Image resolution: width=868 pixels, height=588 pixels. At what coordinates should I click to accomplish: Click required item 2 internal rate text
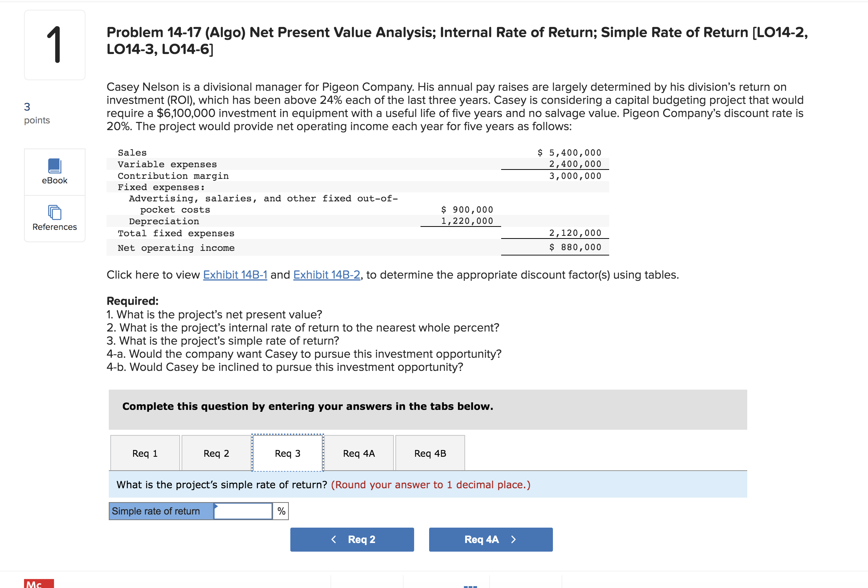coord(303,327)
